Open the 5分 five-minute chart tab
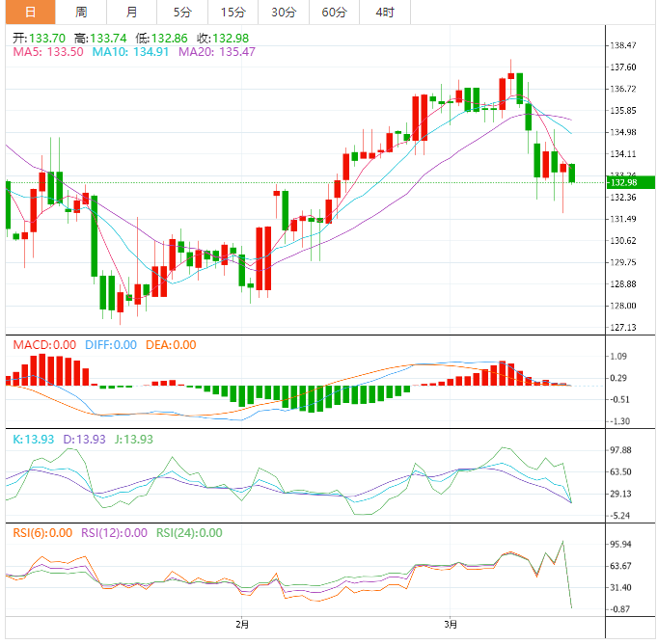The width and height of the screenshot is (657, 644). pyautogui.click(x=182, y=13)
